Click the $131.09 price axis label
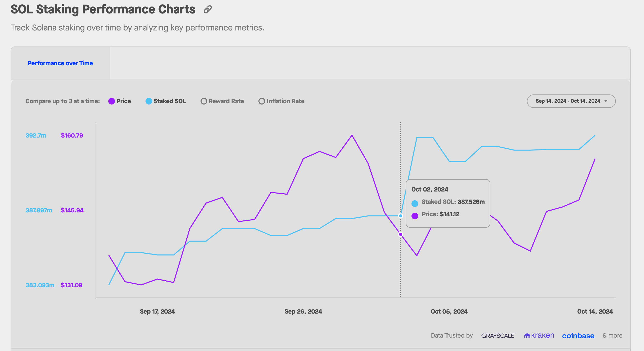The image size is (644, 351). point(72,285)
